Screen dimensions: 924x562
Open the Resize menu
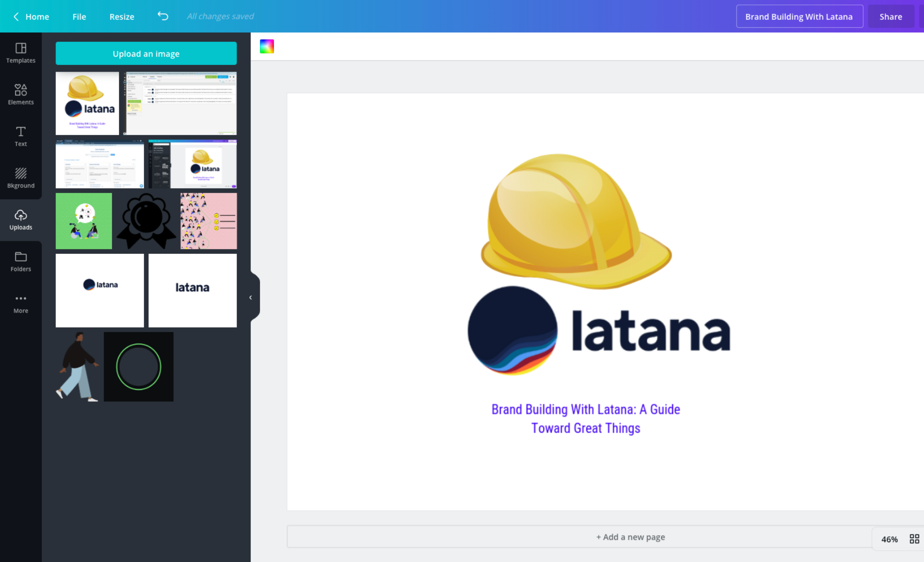122,16
